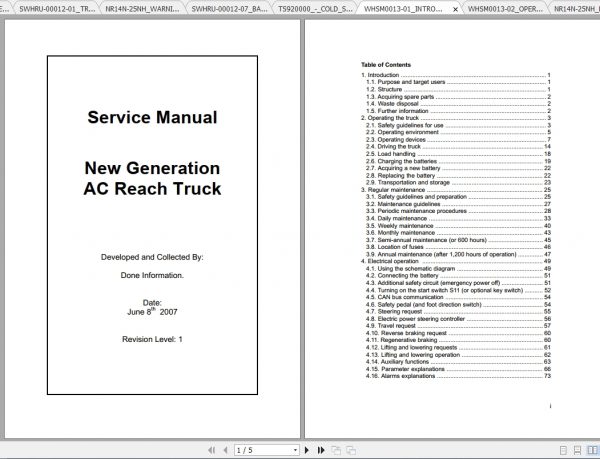Switch to continuous scrolling view
This screenshot has height=459, width=600.
click(577, 450)
